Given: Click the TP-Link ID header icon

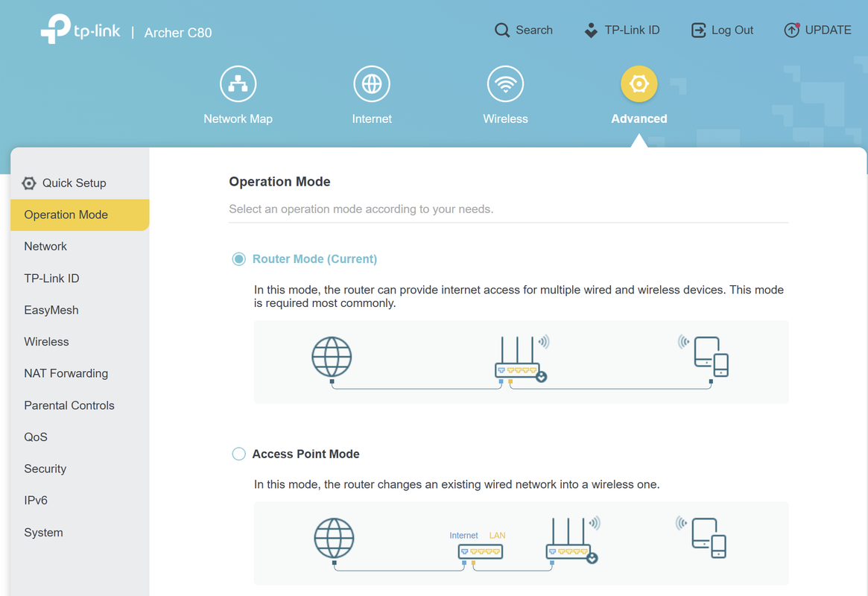Looking at the screenshot, I should [x=591, y=30].
